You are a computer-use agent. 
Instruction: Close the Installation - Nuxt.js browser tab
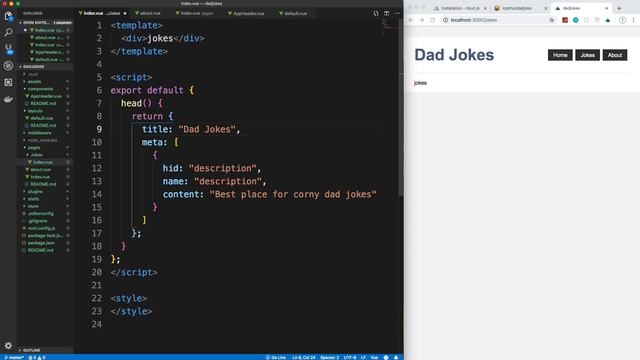point(485,8)
